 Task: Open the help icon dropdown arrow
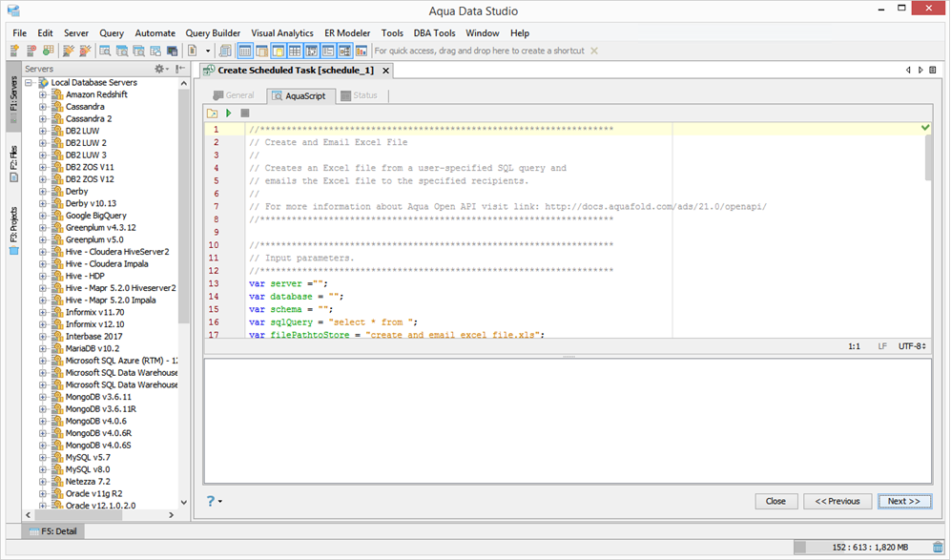click(x=220, y=502)
